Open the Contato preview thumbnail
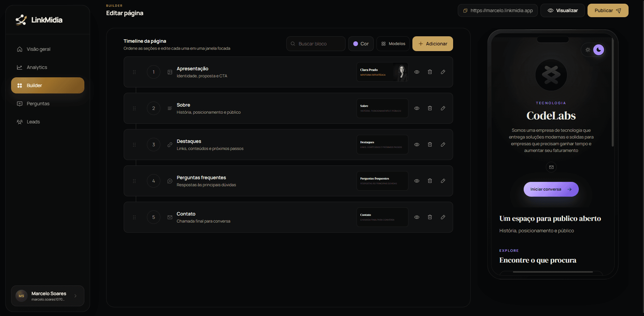Screen dimensions: 644x316 pos(383,217)
